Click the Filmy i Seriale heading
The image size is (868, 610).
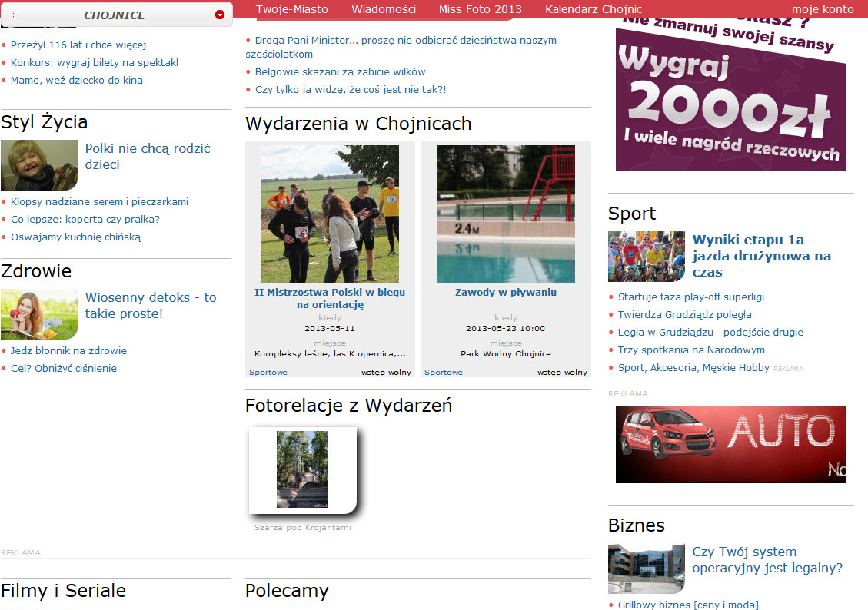63,591
